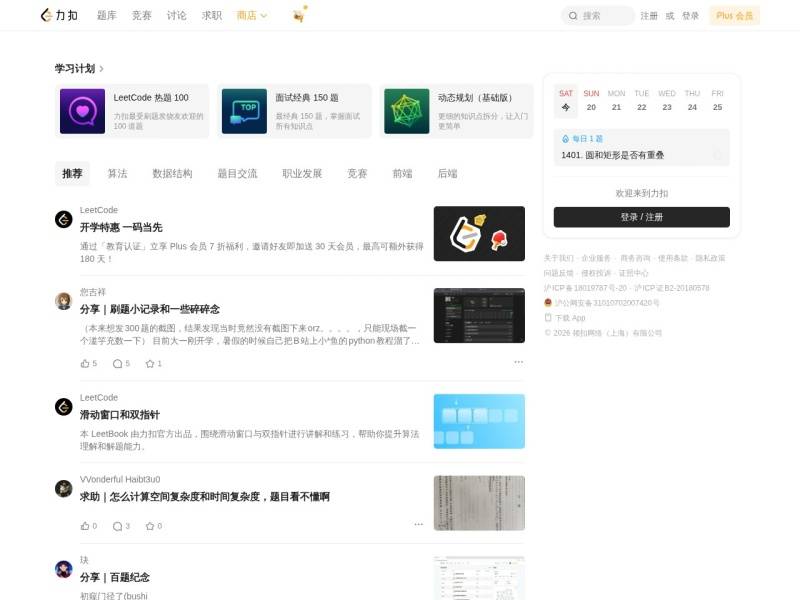
Task: Switch to the 数据结构 feed tab
Action: (172, 173)
